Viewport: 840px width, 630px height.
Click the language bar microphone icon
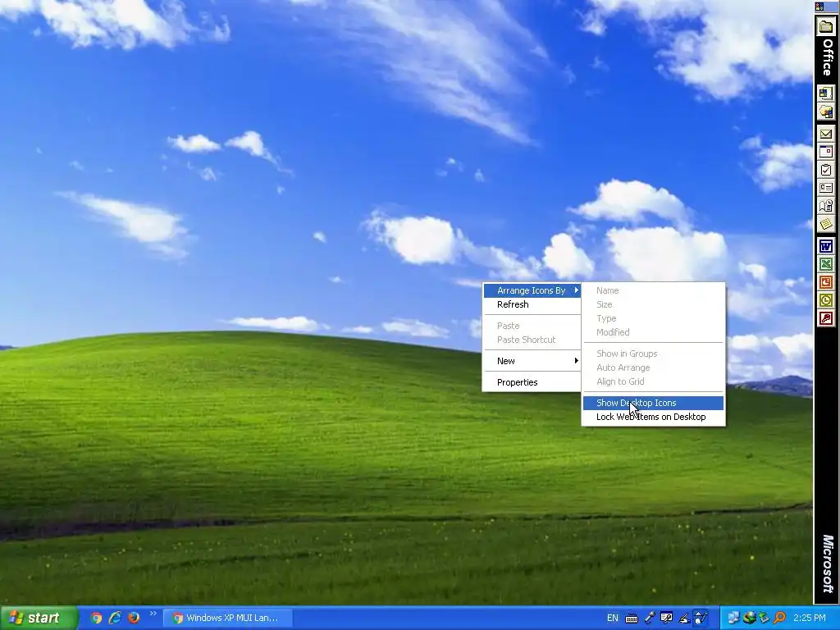coord(650,618)
